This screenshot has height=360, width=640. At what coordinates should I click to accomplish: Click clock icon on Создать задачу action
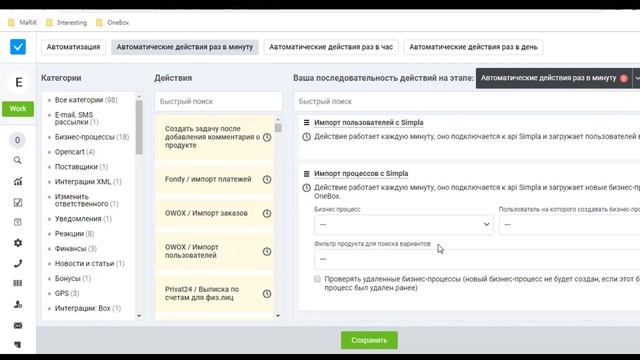(x=267, y=137)
